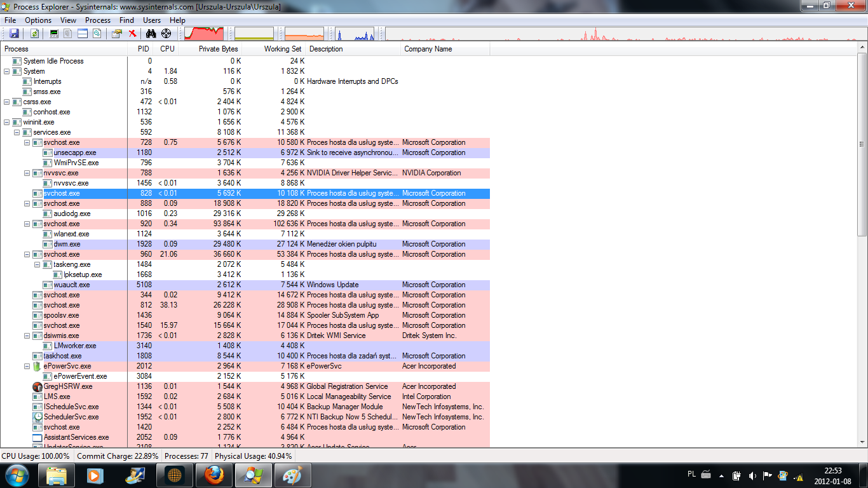The image size is (868, 488).
Task: Collapse the nvvsvc.exe PID 788 node
Action: 27,173
